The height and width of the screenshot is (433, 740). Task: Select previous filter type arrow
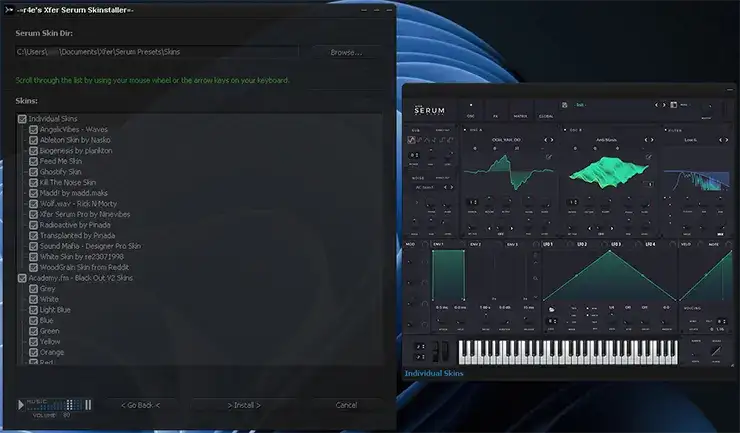pyautogui.click(x=721, y=140)
